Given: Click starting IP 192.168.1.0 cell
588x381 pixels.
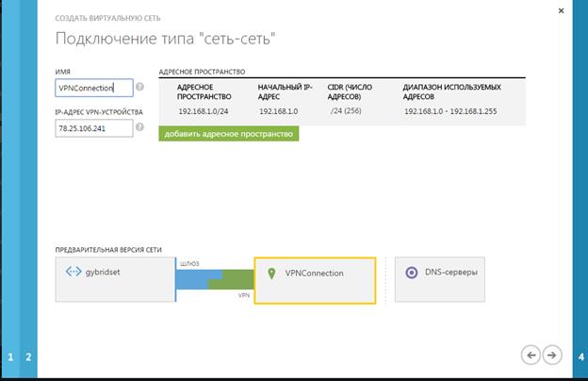Looking at the screenshot, I should pyautogui.click(x=279, y=111).
